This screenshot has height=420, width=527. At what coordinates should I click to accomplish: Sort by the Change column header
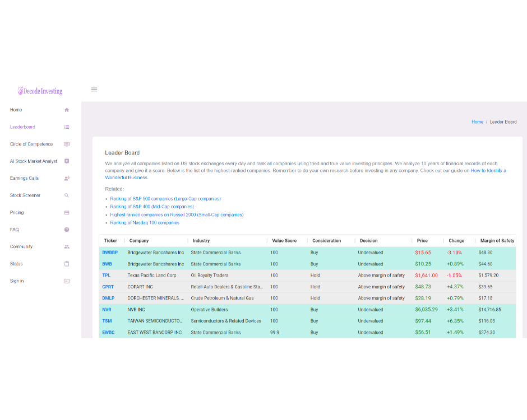[456, 241]
